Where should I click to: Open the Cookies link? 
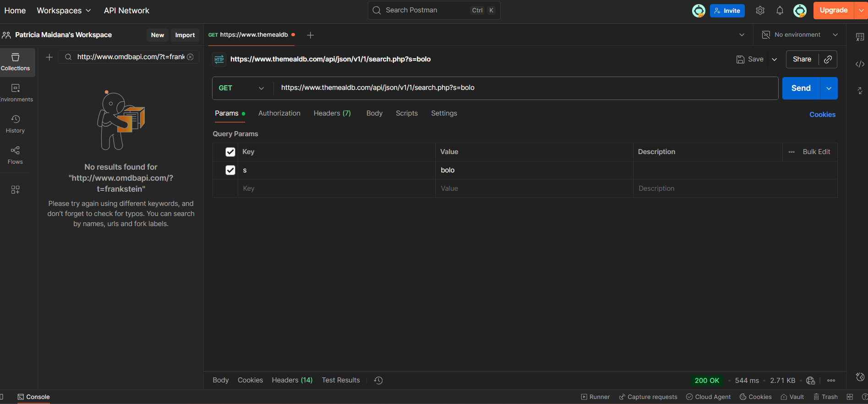pos(822,115)
